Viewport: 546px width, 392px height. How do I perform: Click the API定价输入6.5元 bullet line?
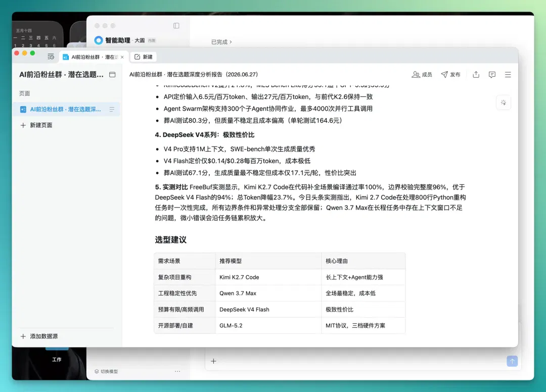click(268, 96)
